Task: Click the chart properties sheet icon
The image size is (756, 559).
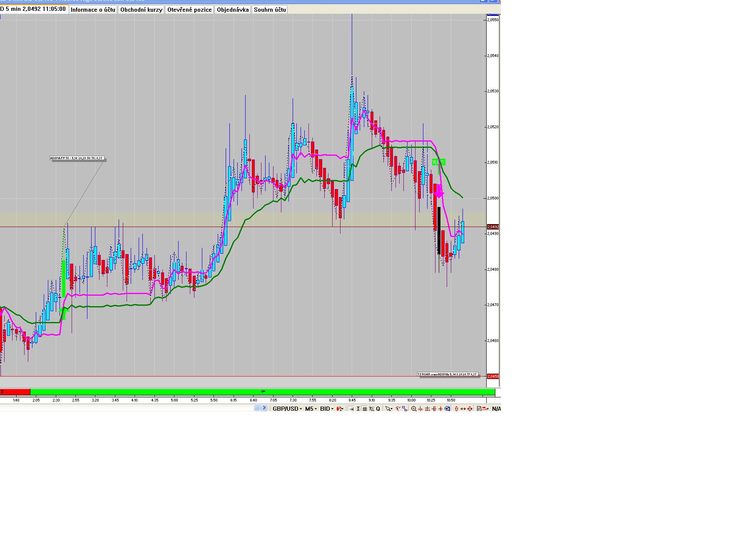Action: click(x=479, y=409)
